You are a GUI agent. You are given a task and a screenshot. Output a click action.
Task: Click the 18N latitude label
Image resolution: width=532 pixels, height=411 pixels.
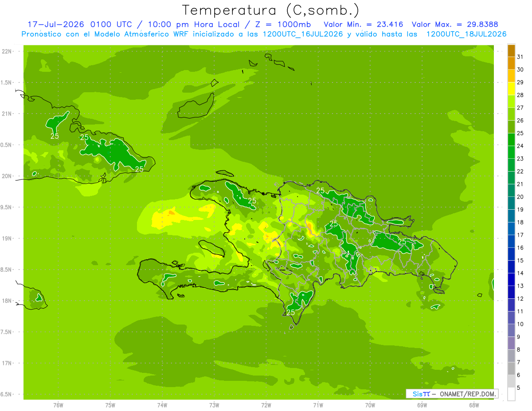[x=7, y=301]
